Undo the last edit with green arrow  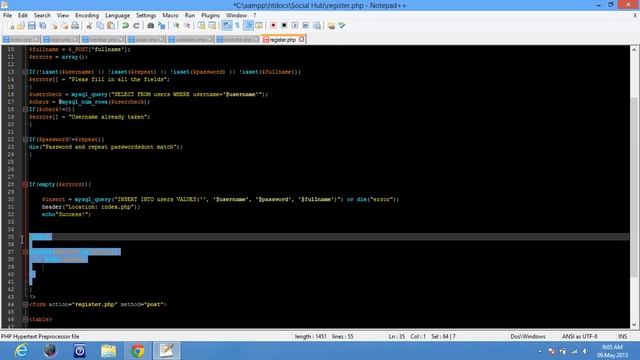[x=125, y=26]
